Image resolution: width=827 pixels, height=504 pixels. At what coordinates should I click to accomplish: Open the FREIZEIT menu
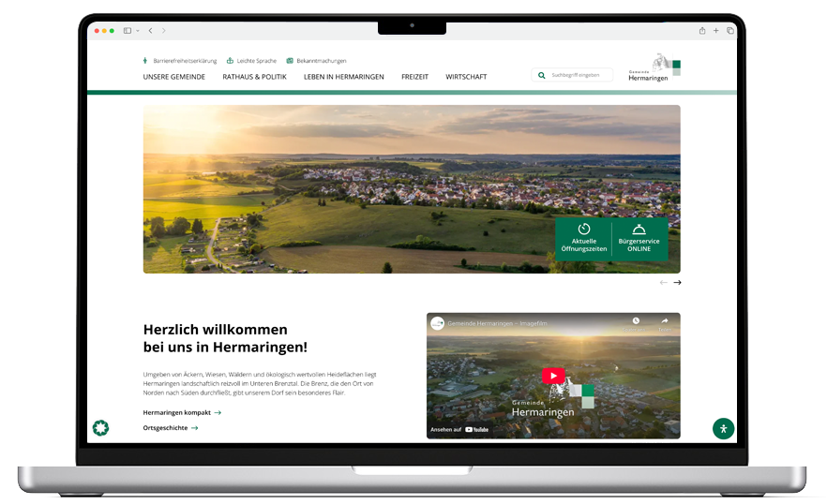point(414,77)
